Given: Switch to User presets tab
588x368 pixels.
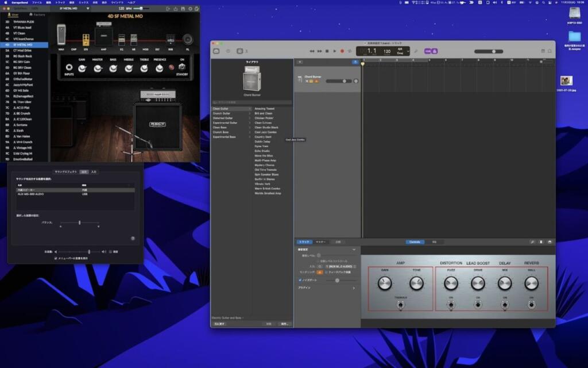Looking at the screenshot, I should click(x=14, y=14).
